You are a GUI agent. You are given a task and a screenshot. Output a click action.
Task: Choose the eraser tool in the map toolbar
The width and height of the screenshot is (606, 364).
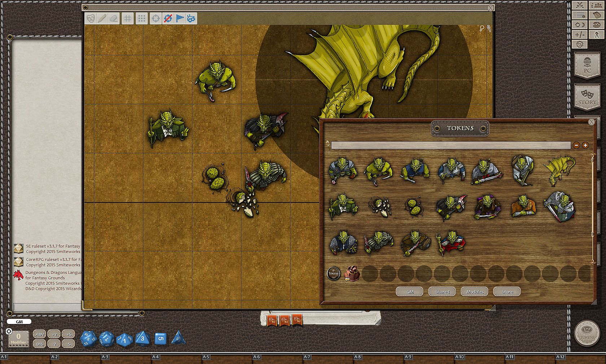click(x=114, y=18)
